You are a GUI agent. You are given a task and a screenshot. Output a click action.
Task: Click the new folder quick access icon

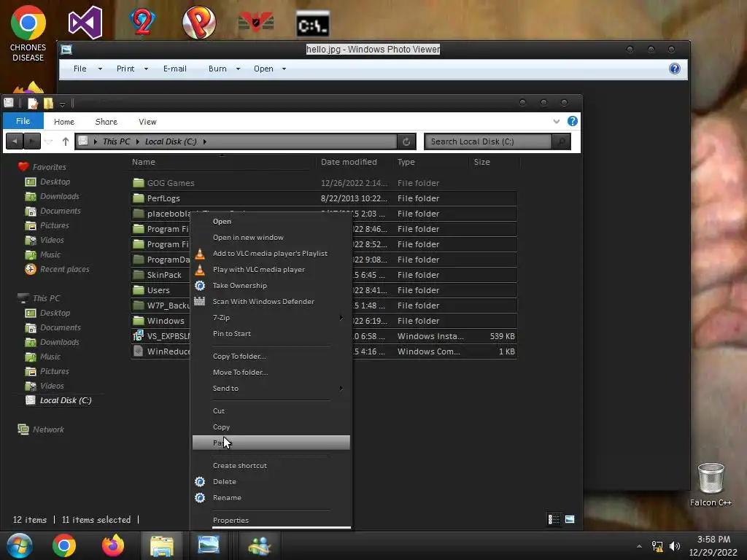48,104
